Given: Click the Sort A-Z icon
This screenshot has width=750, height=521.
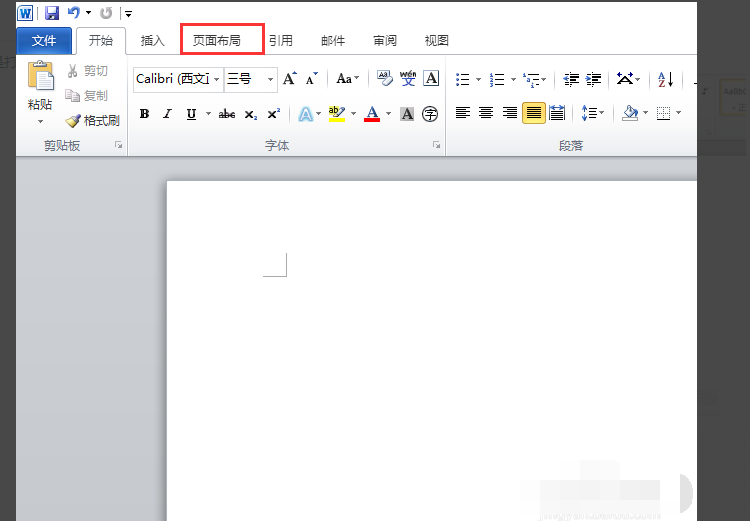Looking at the screenshot, I should (x=665, y=79).
